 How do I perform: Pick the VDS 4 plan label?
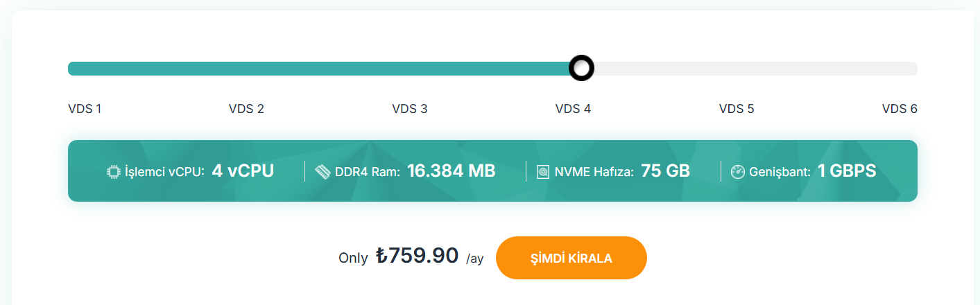574,109
